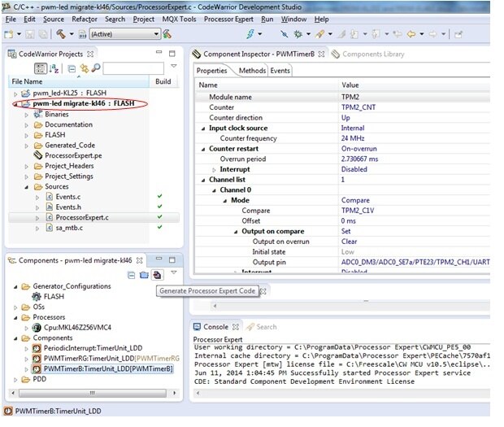Click the debug bug icon in toolbar
Screen dimensions: 504x427
pyautogui.click(x=298, y=34)
